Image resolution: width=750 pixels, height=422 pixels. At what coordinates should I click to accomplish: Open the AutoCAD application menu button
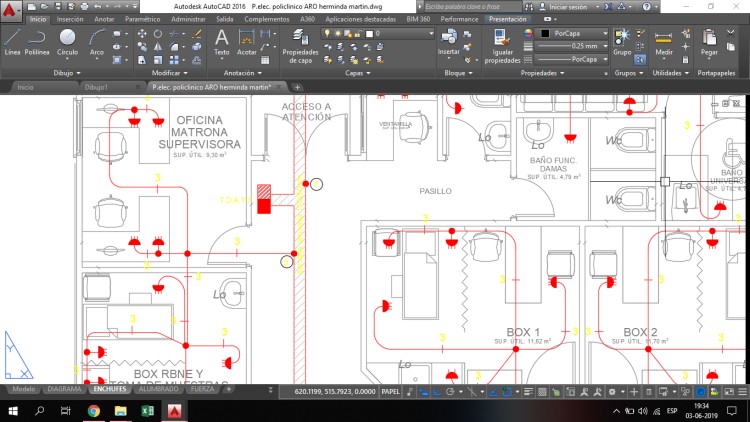pos(11,10)
